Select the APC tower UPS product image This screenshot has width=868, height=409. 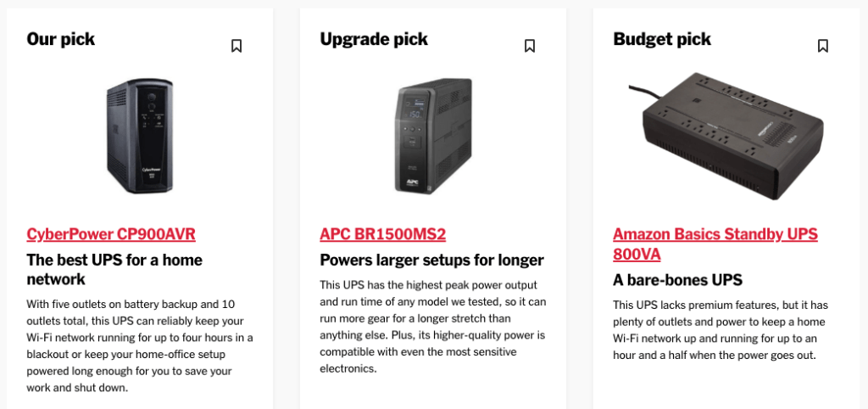[433, 136]
